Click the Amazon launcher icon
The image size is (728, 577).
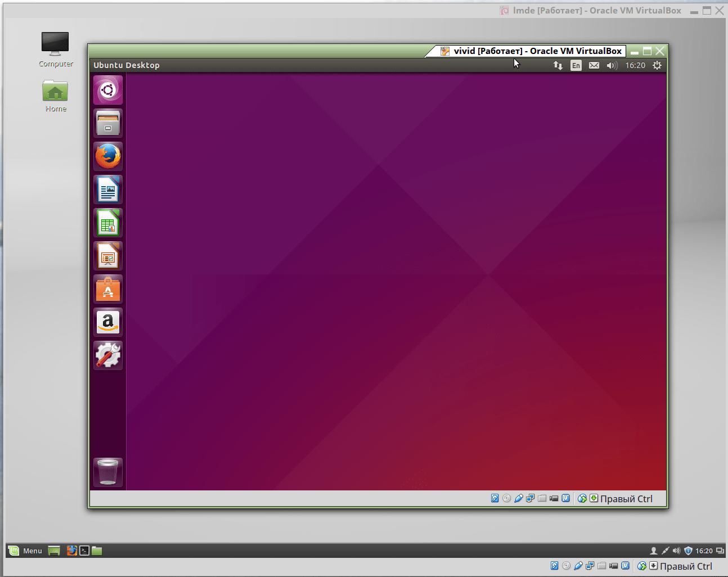[x=108, y=322]
